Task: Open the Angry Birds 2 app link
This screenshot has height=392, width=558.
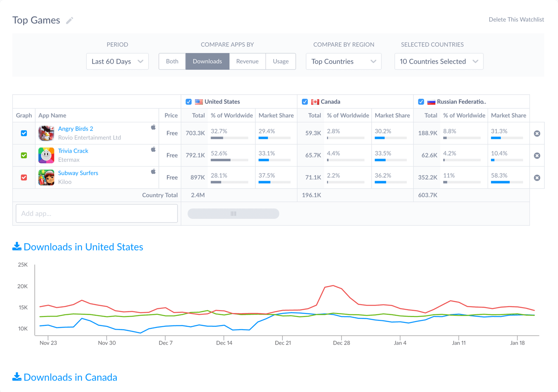Action: (x=76, y=129)
